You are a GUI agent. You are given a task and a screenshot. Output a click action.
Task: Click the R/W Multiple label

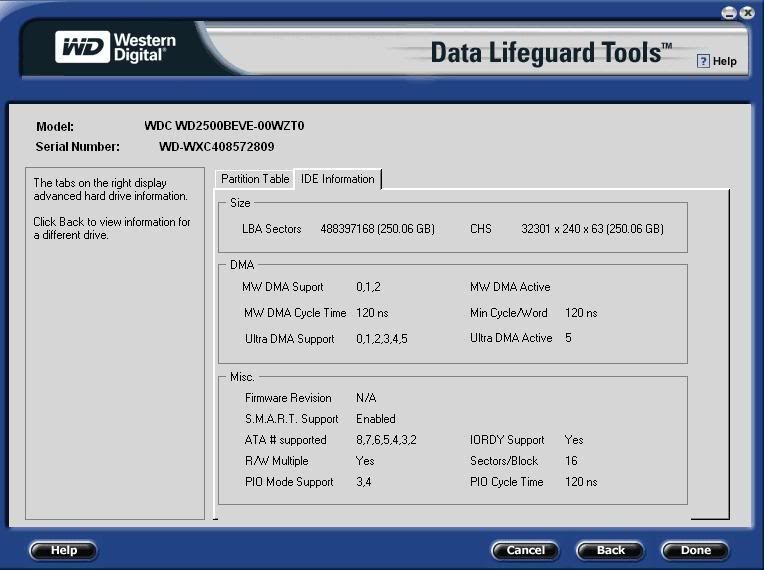click(277, 461)
